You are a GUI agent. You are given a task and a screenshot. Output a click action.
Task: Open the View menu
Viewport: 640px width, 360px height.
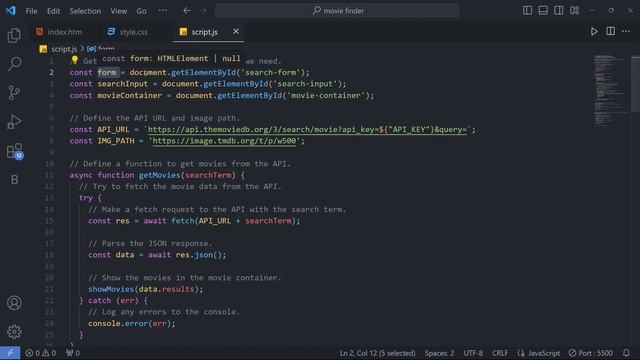[x=118, y=11]
